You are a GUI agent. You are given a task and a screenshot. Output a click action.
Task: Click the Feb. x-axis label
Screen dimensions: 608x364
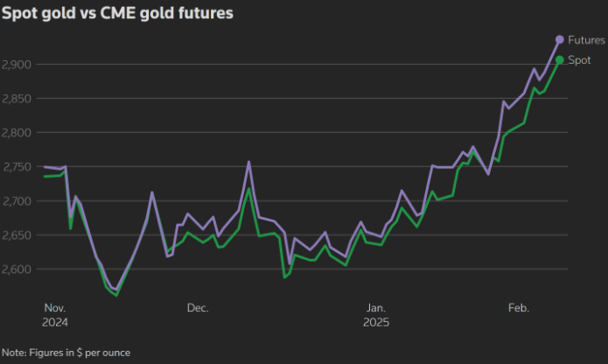[519, 308]
